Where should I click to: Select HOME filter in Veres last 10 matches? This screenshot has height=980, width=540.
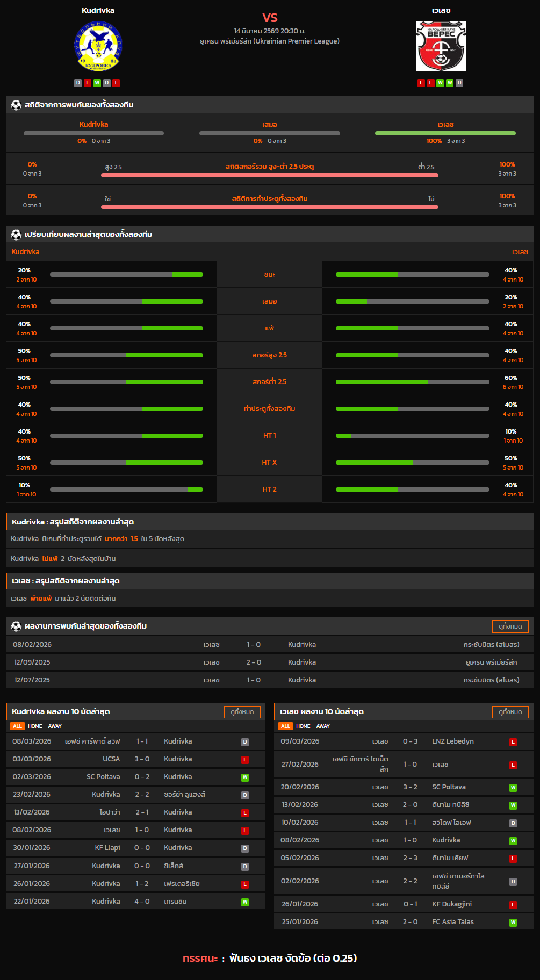point(303,726)
